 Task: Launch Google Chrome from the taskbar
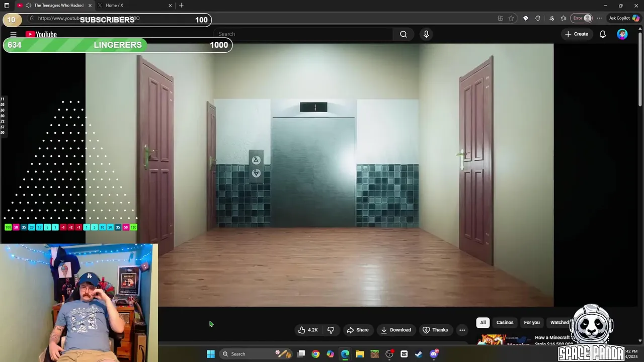(315, 354)
